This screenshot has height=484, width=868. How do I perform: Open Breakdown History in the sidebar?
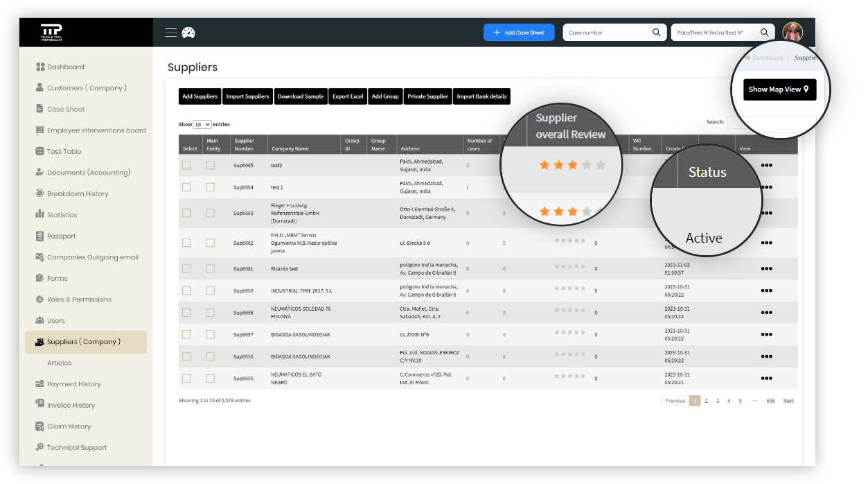77,193
